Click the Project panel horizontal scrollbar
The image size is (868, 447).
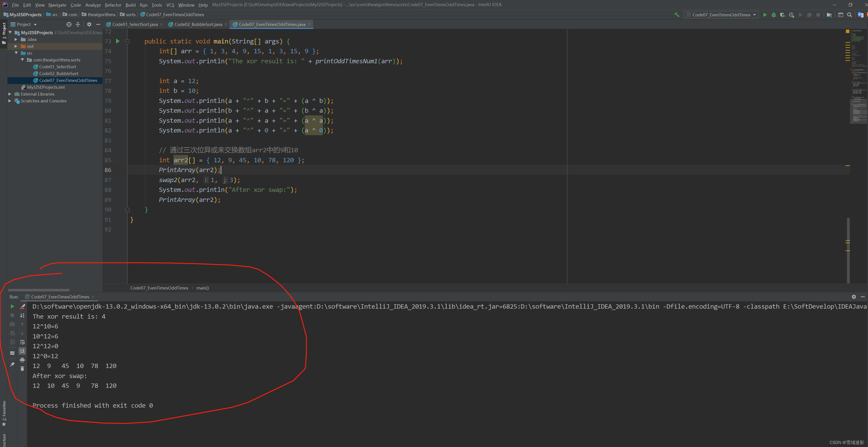[39, 290]
